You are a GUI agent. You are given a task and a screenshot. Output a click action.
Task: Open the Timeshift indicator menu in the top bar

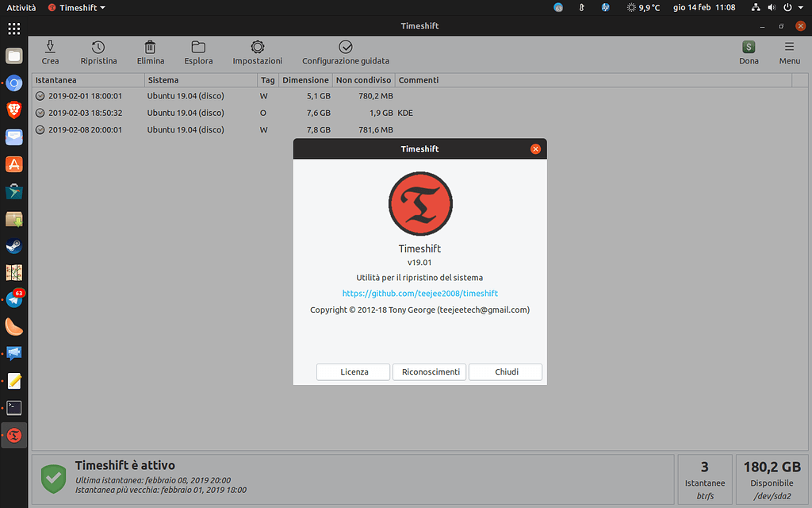(76, 7)
